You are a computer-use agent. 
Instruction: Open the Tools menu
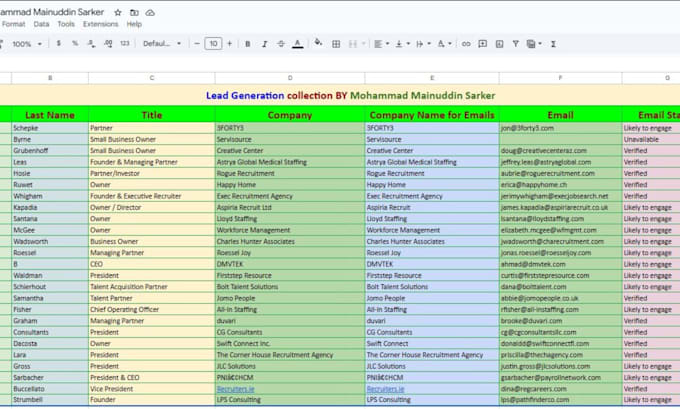pos(66,24)
